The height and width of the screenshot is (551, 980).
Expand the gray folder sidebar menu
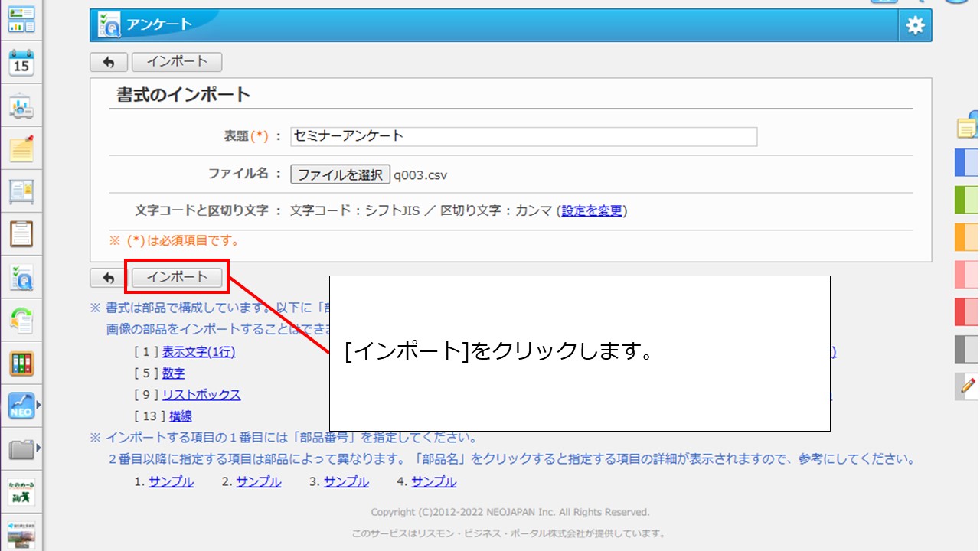(21, 448)
